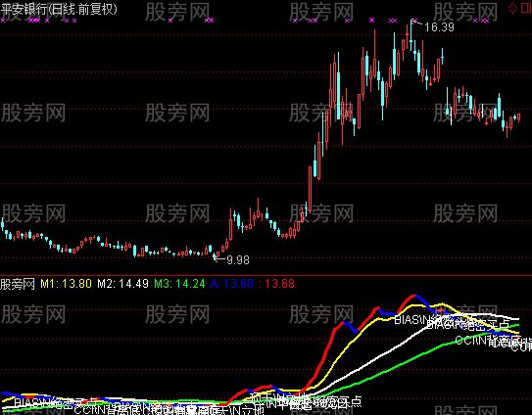Click the chart title 平安银行(日线 前复权)

pyautogui.click(x=59, y=9)
